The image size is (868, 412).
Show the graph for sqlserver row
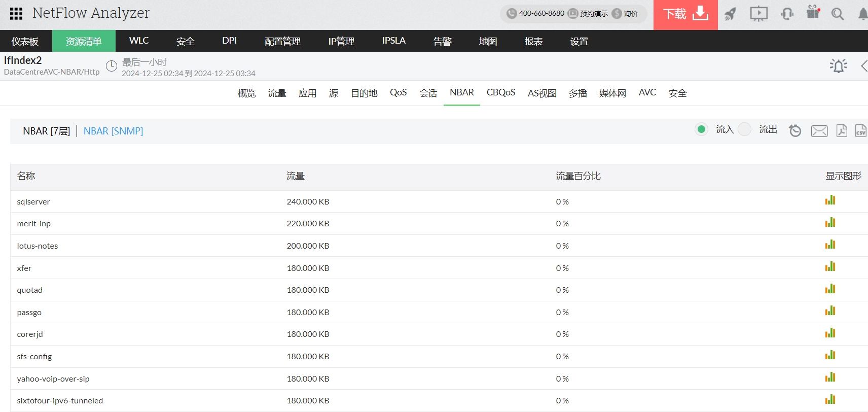[830, 200]
